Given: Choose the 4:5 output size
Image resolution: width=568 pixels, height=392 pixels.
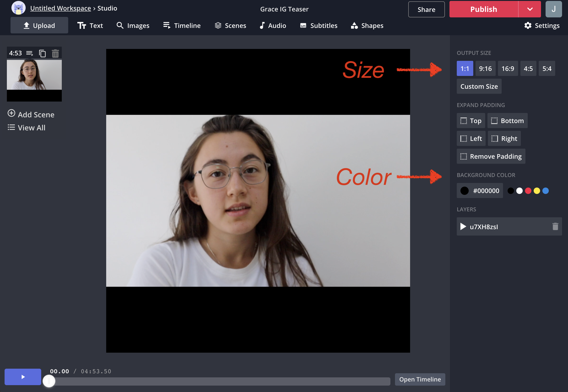Looking at the screenshot, I should click(x=528, y=69).
